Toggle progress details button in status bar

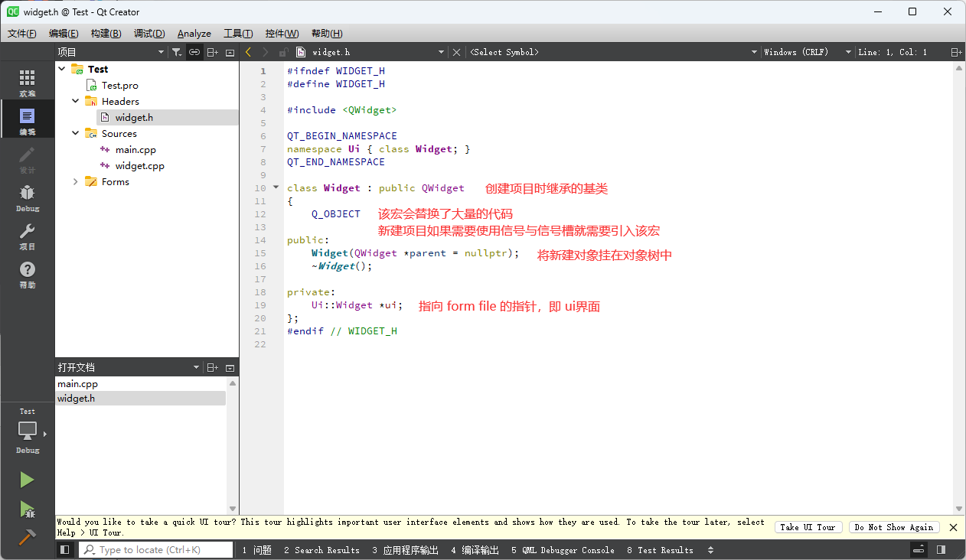point(919,549)
